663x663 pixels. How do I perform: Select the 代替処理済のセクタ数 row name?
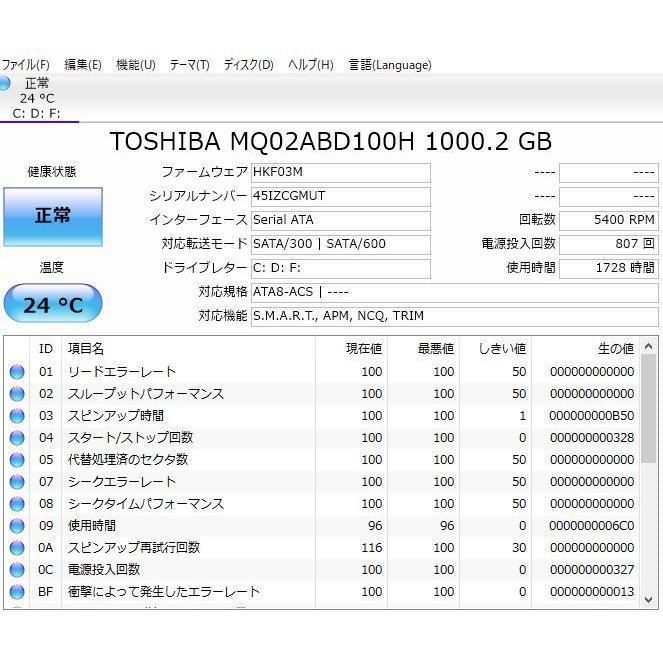point(128,460)
